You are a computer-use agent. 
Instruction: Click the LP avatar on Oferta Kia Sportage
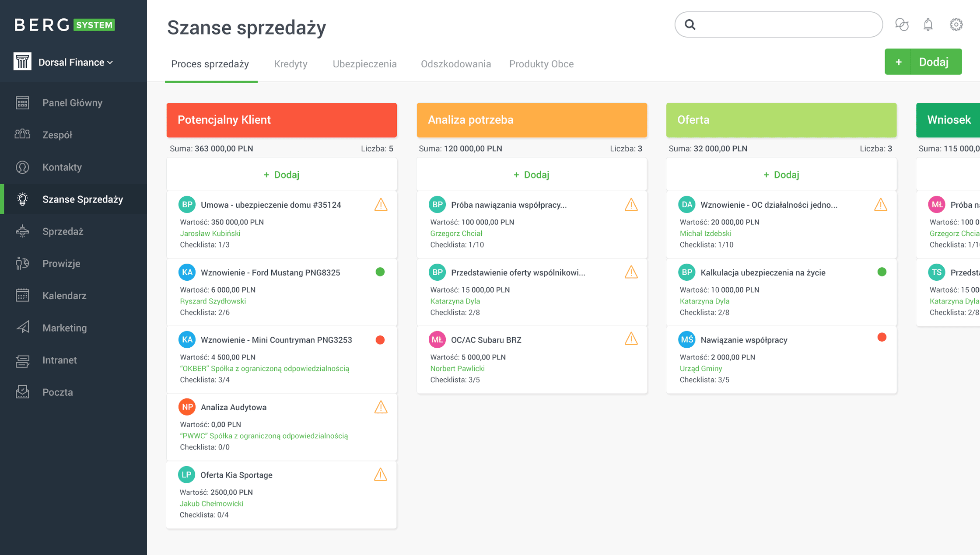(187, 475)
